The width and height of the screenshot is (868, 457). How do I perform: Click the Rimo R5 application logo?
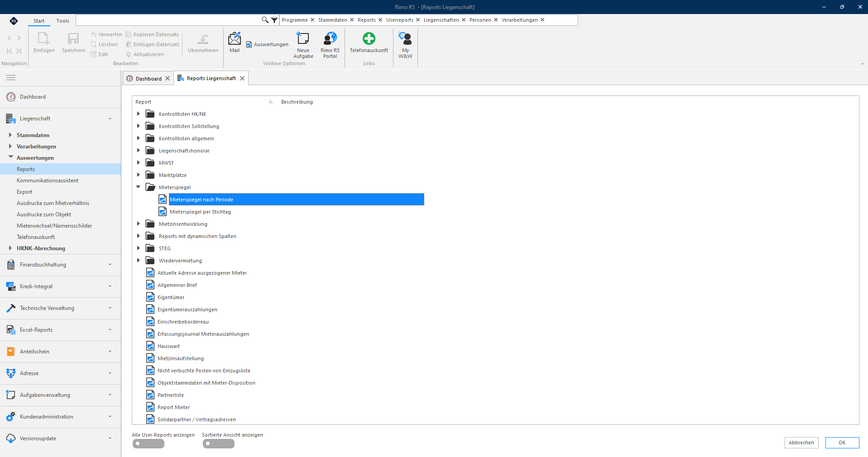[x=14, y=21]
